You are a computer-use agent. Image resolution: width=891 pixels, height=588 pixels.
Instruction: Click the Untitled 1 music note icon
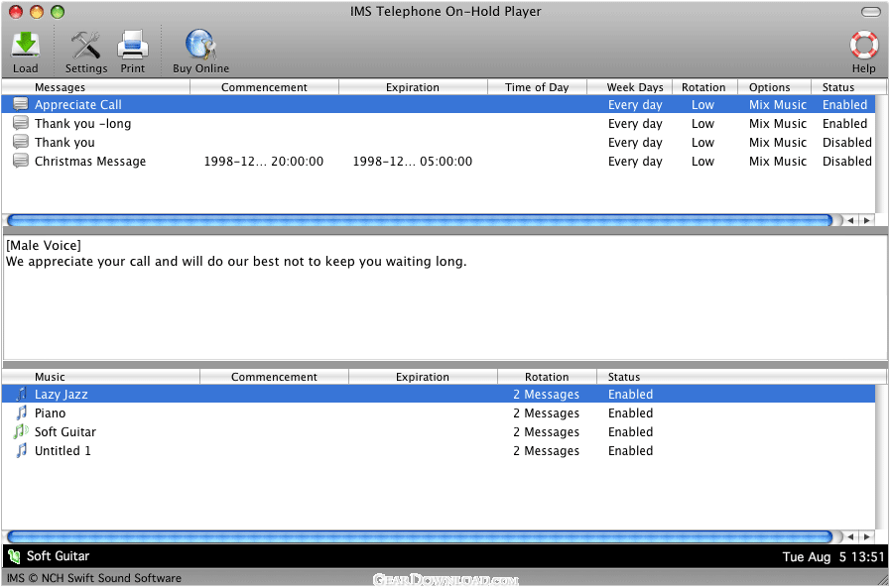tap(21, 450)
